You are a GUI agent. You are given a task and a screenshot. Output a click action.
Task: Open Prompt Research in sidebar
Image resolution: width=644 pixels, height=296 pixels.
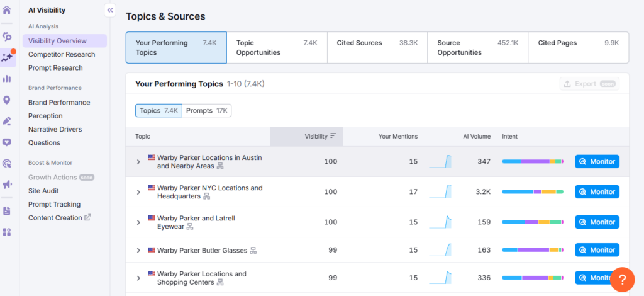click(x=55, y=68)
